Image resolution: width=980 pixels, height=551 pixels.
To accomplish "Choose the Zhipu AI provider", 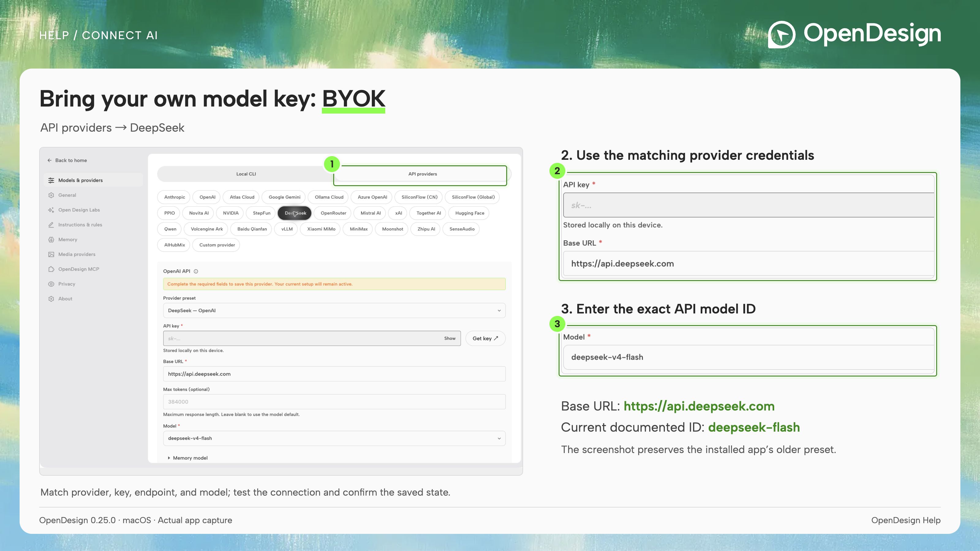I will 426,229.
